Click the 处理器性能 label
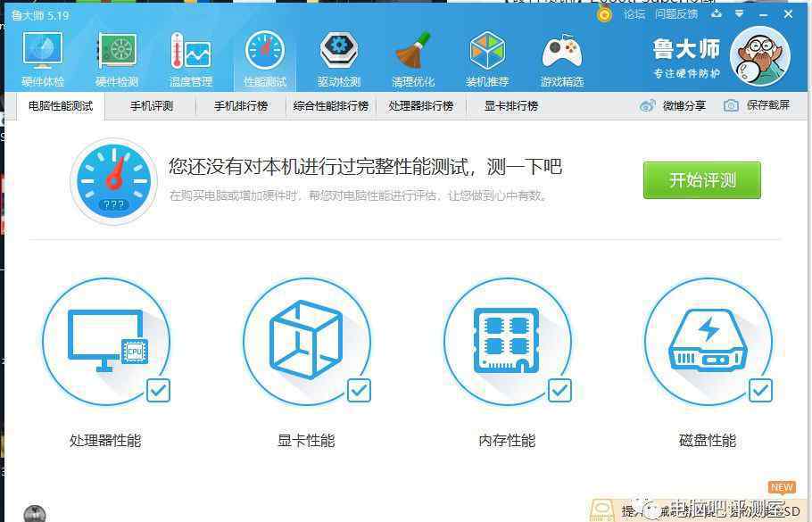 click(105, 441)
